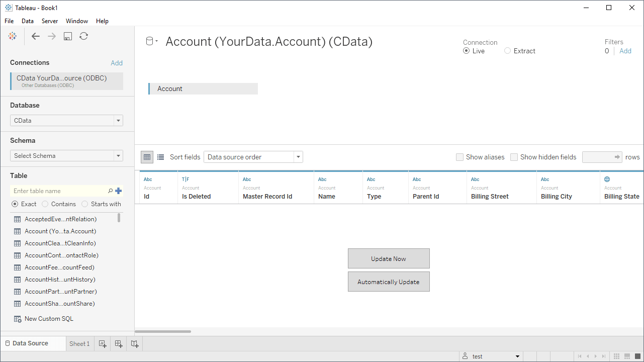Click Add next to Connections
Viewport: 644px width, 362px height.
pos(117,62)
